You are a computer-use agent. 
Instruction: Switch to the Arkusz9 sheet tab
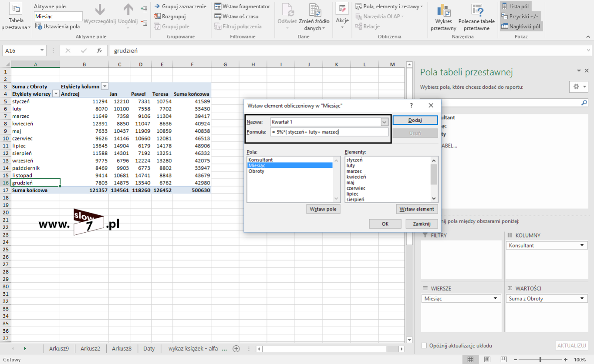point(59,348)
